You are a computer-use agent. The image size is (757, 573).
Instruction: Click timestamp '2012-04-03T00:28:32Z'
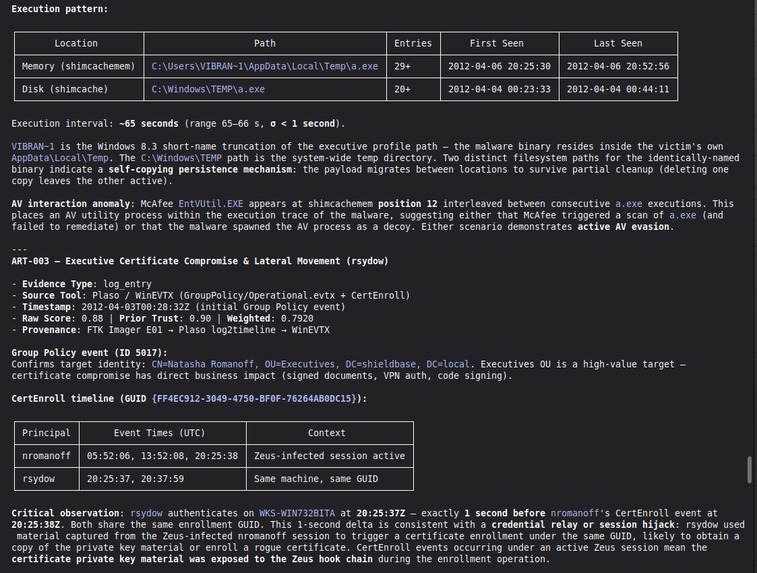pyautogui.click(x=135, y=307)
